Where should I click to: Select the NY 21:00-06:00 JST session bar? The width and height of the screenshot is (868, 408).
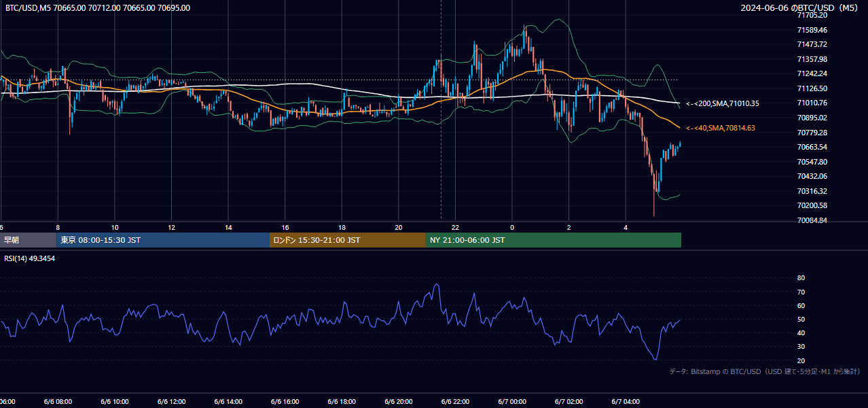(x=554, y=240)
